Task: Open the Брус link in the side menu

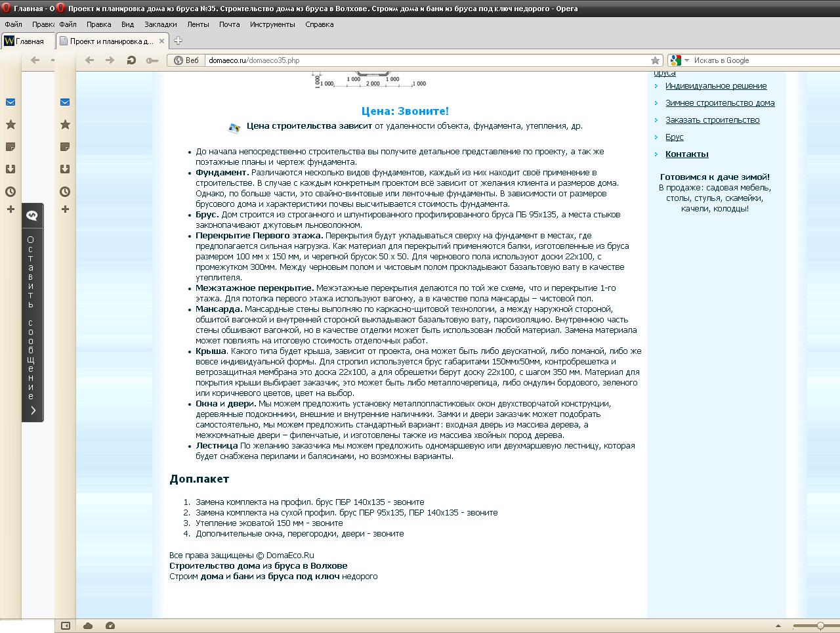Action: 675,137
